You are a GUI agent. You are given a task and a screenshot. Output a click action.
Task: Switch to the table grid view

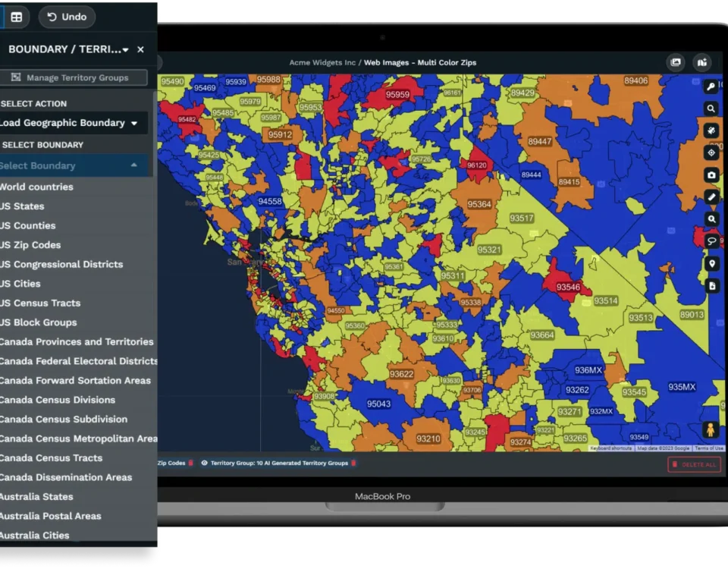(16, 17)
